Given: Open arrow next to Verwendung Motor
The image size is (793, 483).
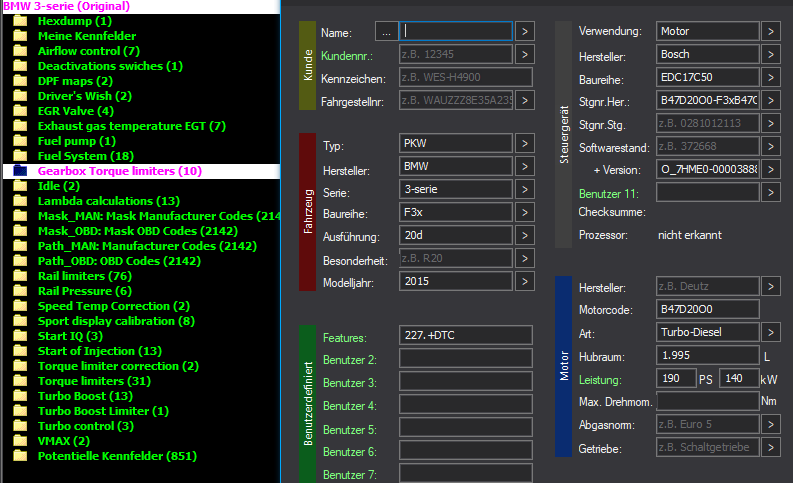Looking at the screenshot, I should pyautogui.click(x=771, y=31).
